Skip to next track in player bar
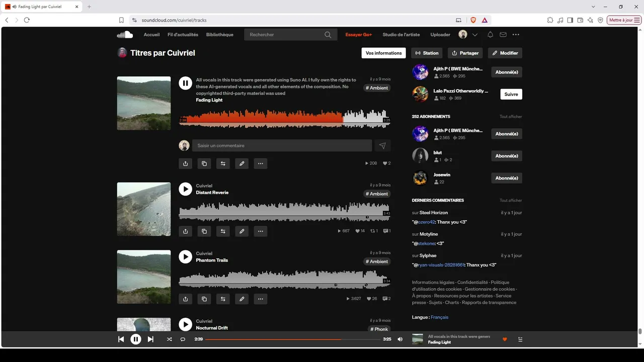Image resolution: width=644 pixels, height=362 pixels. 150,339
